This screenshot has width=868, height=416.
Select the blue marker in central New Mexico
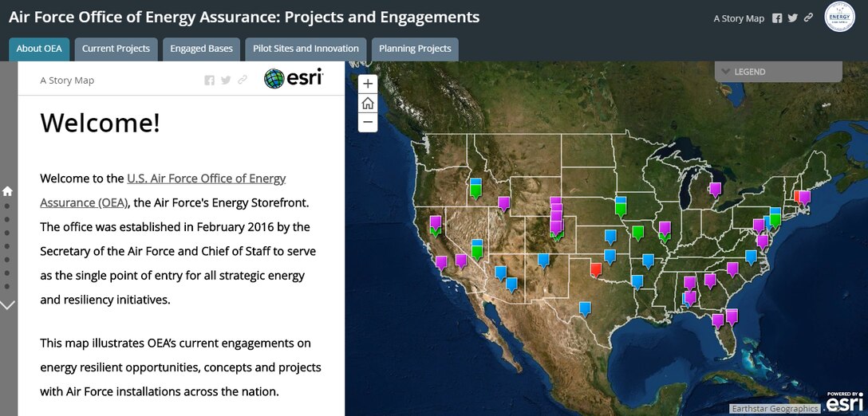(543, 261)
